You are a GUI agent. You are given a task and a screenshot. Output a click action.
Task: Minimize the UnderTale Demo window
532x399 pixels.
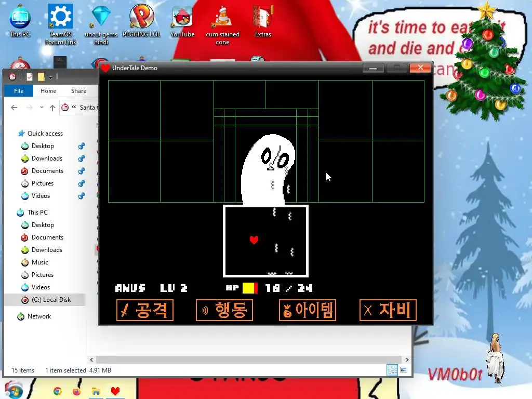tap(373, 68)
